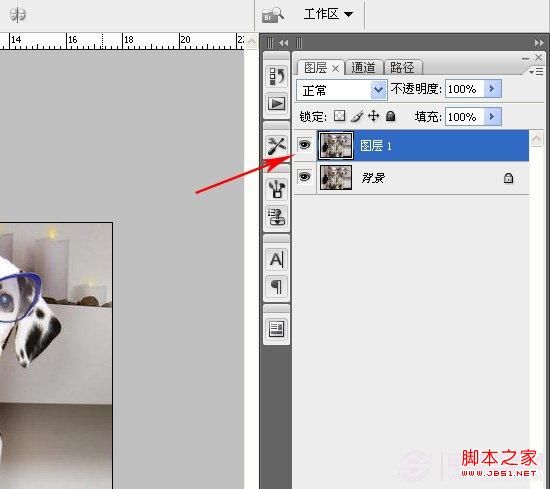Viewport: 550px width, 489px height.
Task: Select the 背景 layer thumbnail
Action: click(x=336, y=177)
